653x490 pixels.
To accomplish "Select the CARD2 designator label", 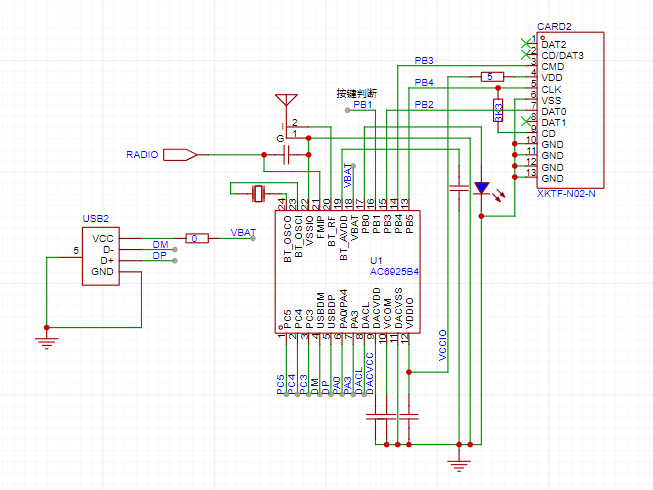I will pos(554,27).
